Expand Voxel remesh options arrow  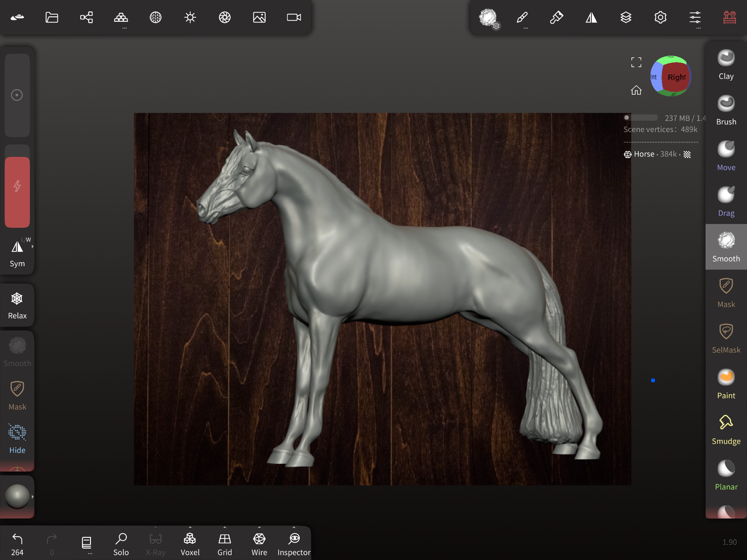190,527
